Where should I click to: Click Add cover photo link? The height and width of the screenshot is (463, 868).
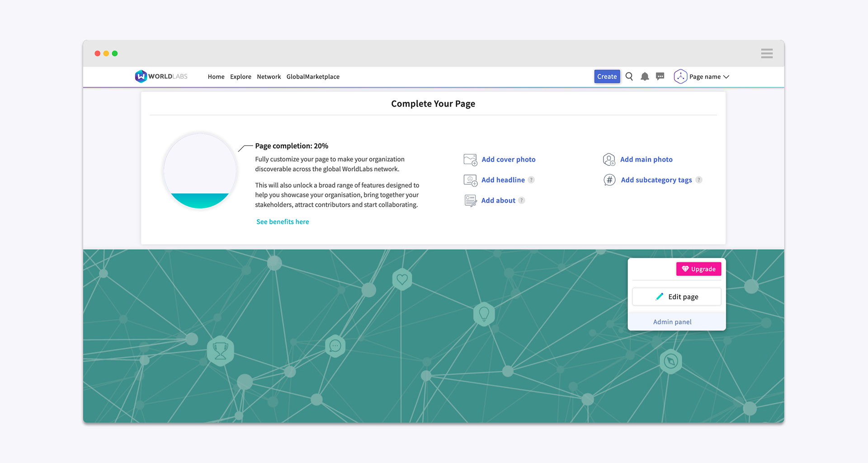coord(508,160)
